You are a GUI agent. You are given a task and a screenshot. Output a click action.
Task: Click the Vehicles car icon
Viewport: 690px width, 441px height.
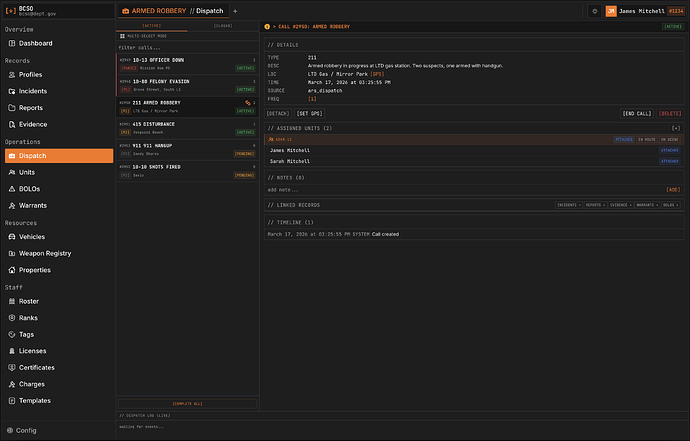[x=12, y=237]
